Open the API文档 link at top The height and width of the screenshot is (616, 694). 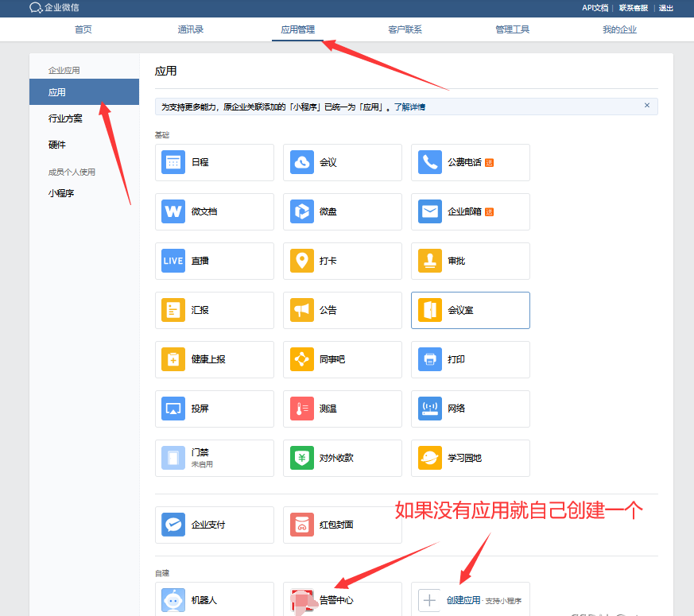click(595, 8)
